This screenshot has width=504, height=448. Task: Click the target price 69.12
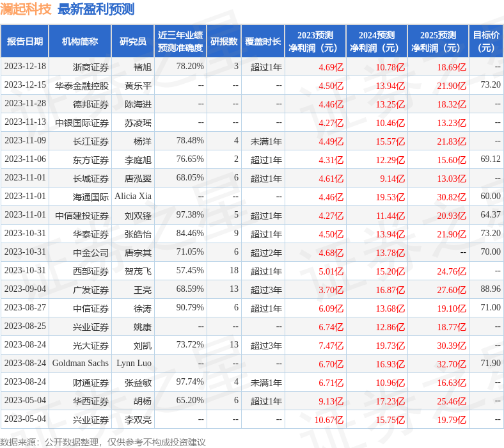click(x=491, y=159)
